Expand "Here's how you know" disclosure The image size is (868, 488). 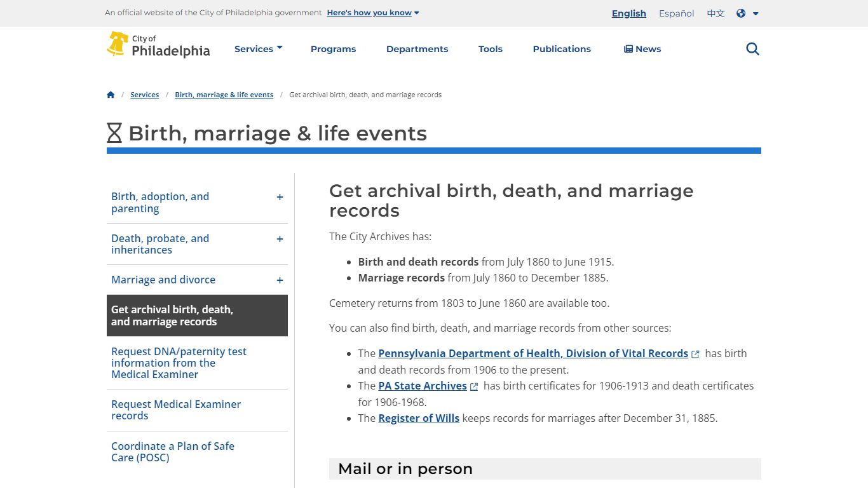373,13
